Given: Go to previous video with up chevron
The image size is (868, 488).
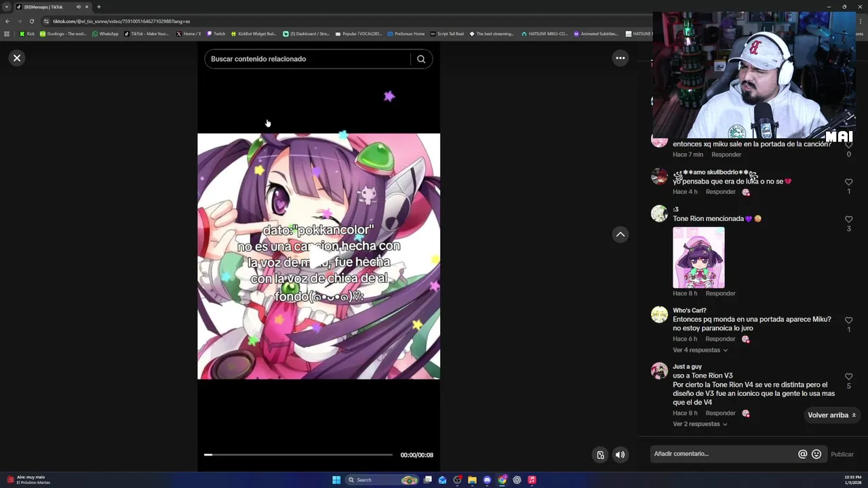Looking at the screenshot, I should pyautogui.click(x=620, y=235).
